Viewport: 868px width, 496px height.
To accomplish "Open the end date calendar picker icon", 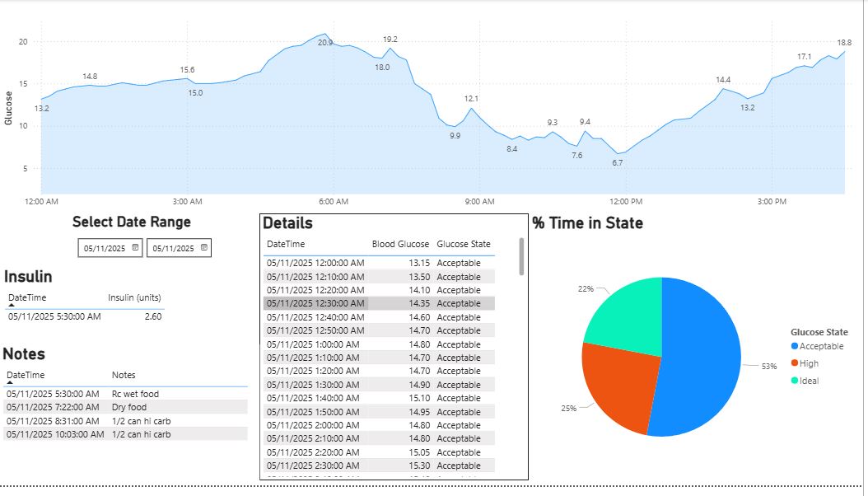I will [205, 247].
